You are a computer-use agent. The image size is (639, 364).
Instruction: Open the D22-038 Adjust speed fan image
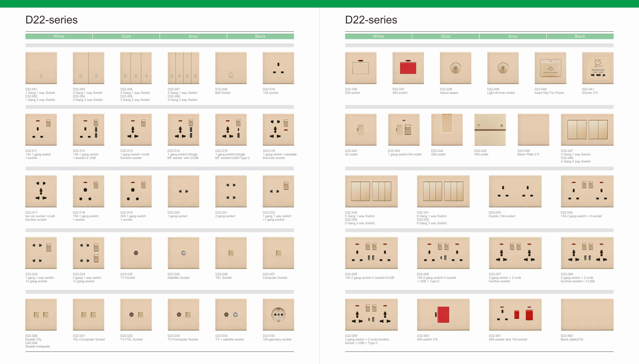tap(456, 68)
